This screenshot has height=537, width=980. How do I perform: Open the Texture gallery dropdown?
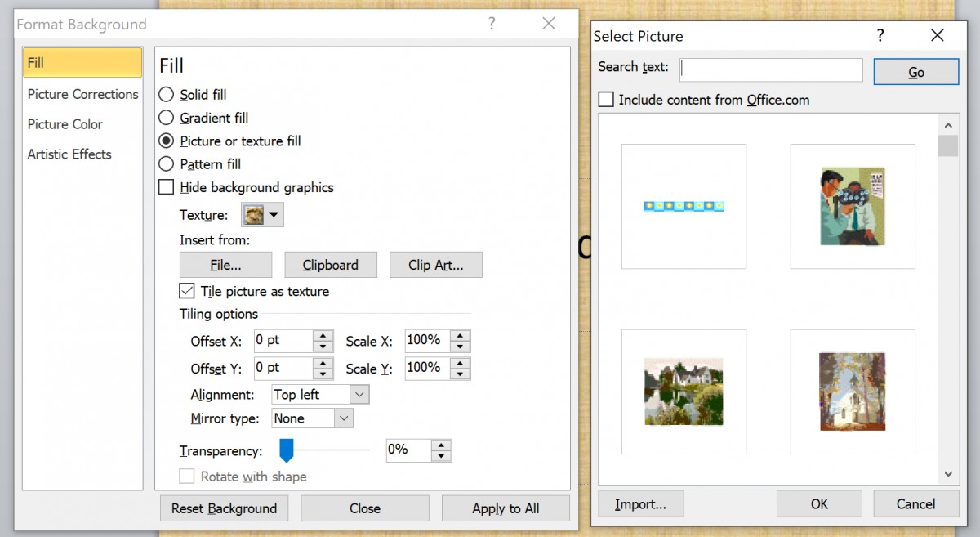pos(272,214)
